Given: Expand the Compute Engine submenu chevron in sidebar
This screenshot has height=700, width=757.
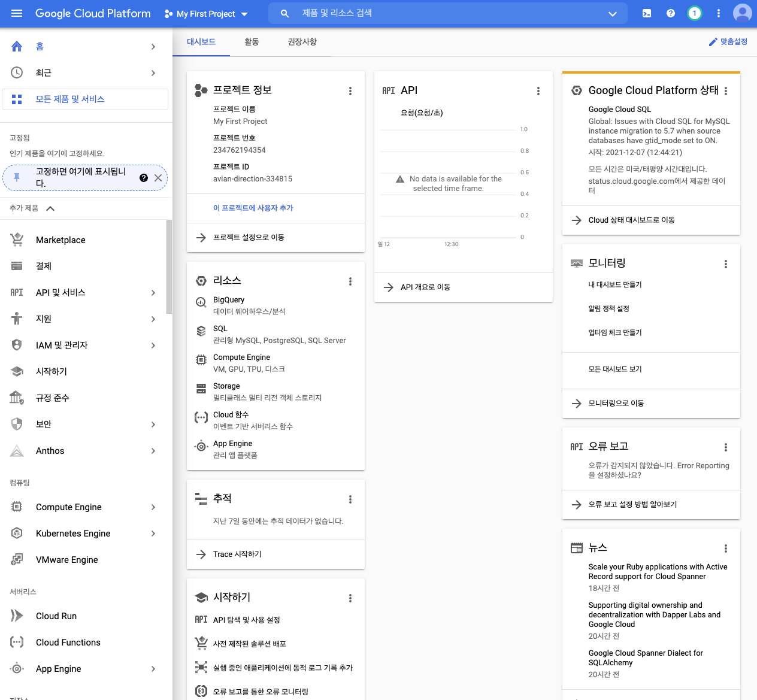Looking at the screenshot, I should 153,507.
